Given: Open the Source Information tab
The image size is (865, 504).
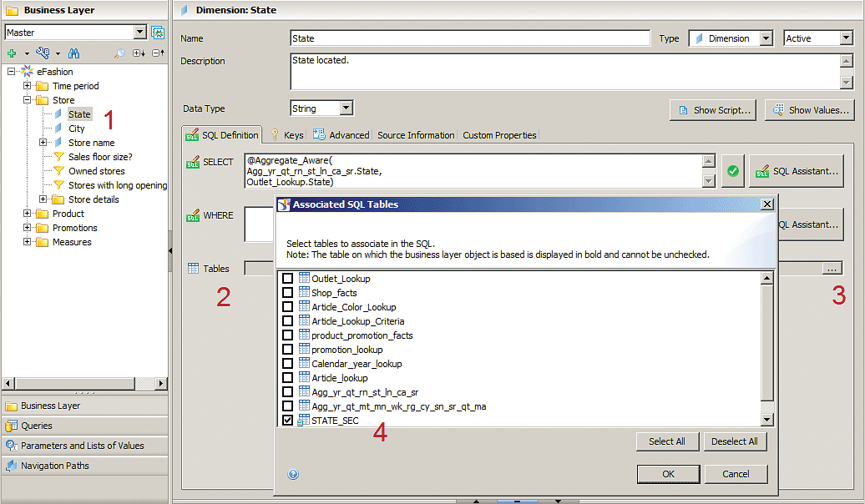Looking at the screenshot, I should tap(416, 135).
